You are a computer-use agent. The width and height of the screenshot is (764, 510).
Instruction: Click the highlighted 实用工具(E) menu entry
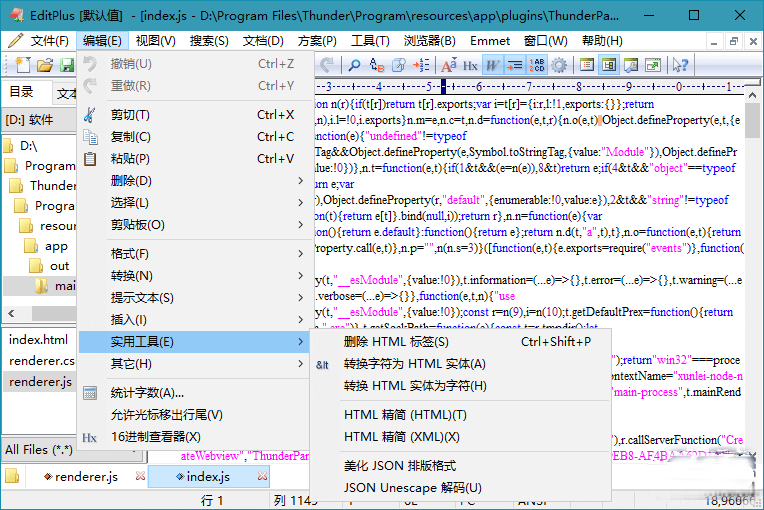coord(193,342)
